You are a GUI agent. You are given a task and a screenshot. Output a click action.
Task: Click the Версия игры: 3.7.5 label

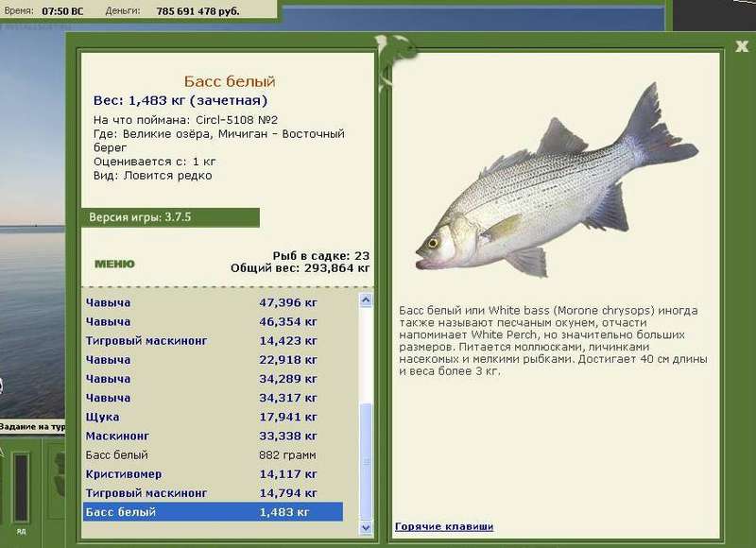[x=140, y=217]
